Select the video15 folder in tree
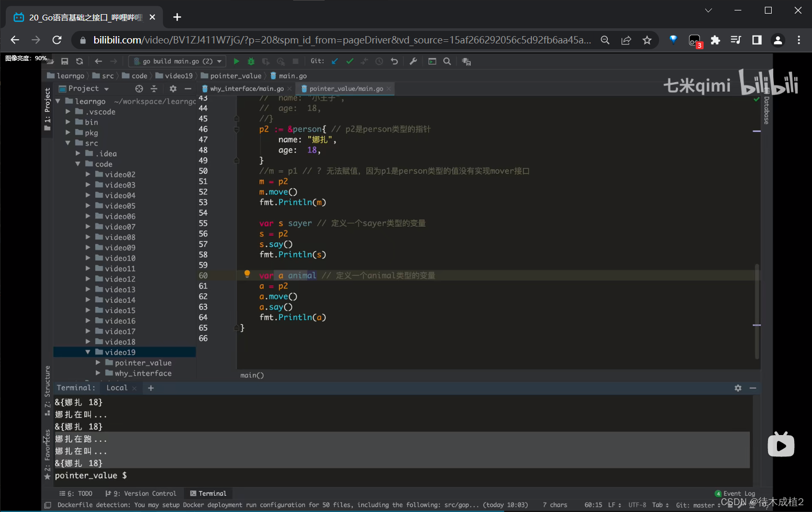This screenshot has height=512, width=812. 120,310
